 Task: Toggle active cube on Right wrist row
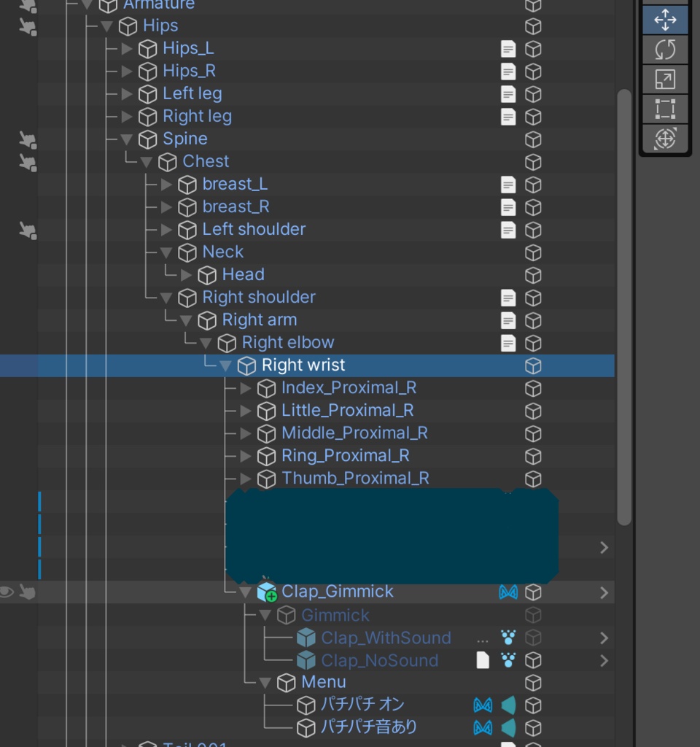[x=533, y=366]
